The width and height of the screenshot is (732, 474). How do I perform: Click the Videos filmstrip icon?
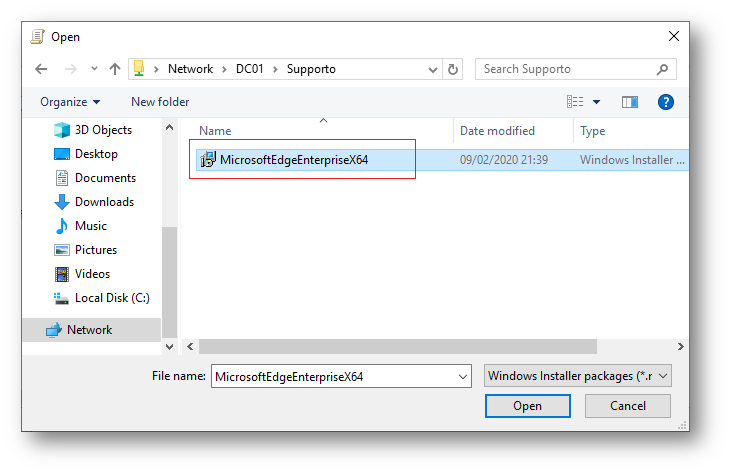tap(62, 274)
